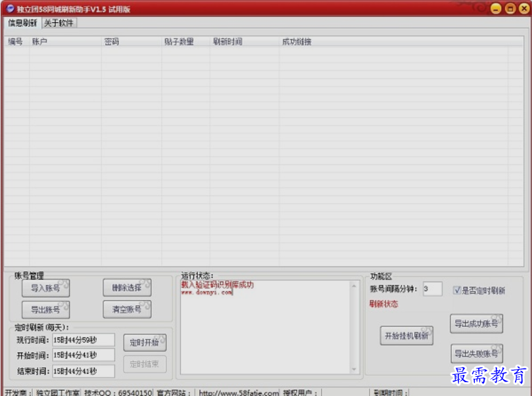Viewport: 532px width, 396px height.
Task: Click 到期时间 status bar entry
Action: pos(391,393)
